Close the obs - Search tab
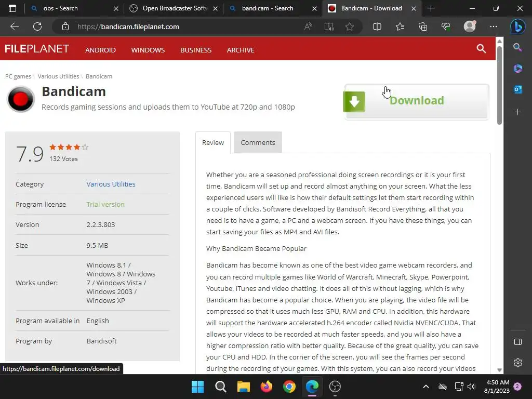Viewport: 532px width, 399px height. click(x=116, y=8)
